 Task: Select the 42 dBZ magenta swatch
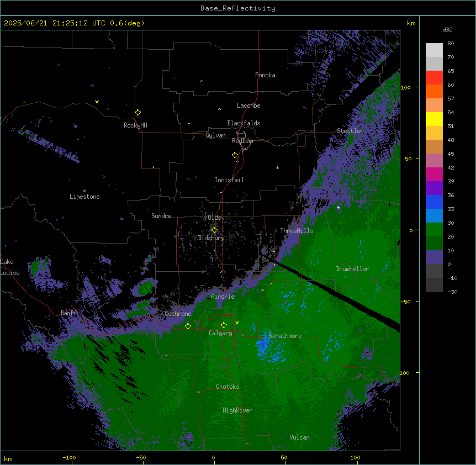coord(434,174)
